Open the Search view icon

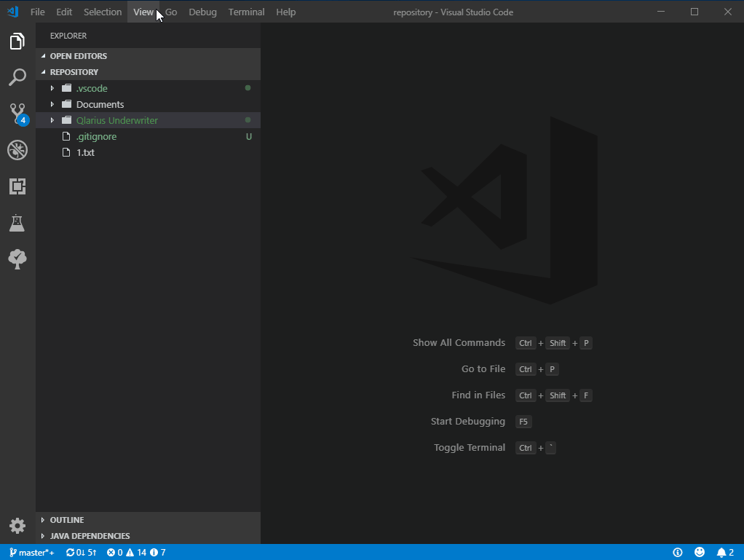click(17, 77)
